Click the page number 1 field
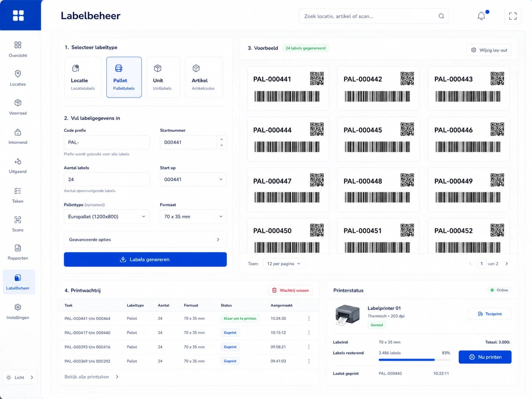532x399 pixels. [x=481, y=264]
